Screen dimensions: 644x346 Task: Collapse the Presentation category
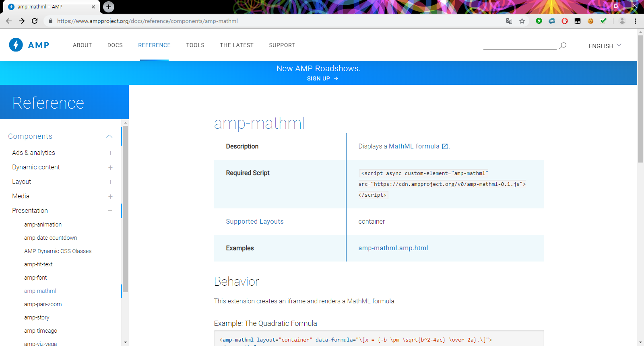pos(110,211)
